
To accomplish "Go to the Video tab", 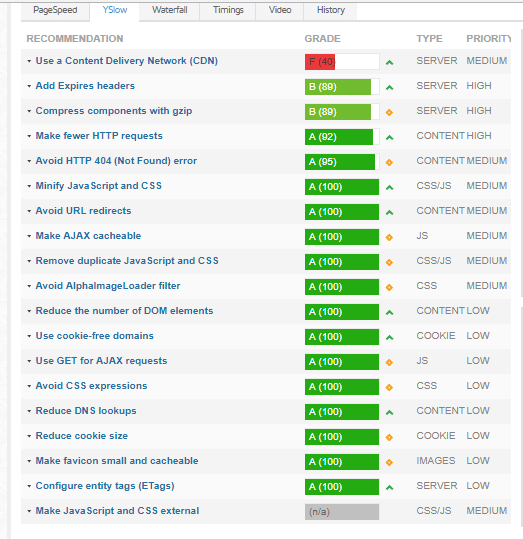I will [x=280, y=10].
